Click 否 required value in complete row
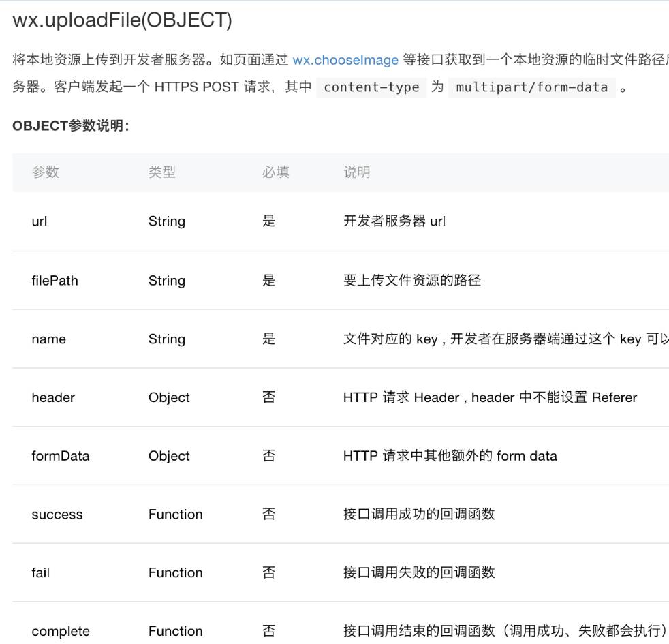This screenshot has height=644, width=669. tap(269, 630)
